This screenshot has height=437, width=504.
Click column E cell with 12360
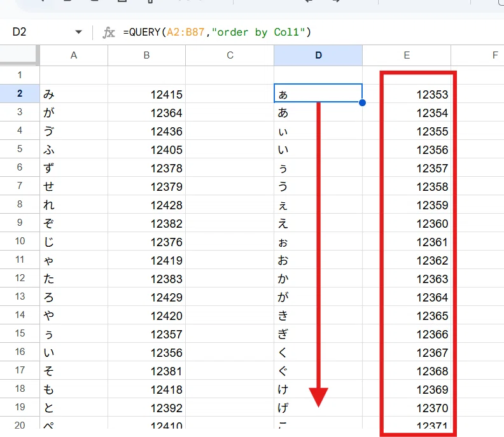point(407,223)
